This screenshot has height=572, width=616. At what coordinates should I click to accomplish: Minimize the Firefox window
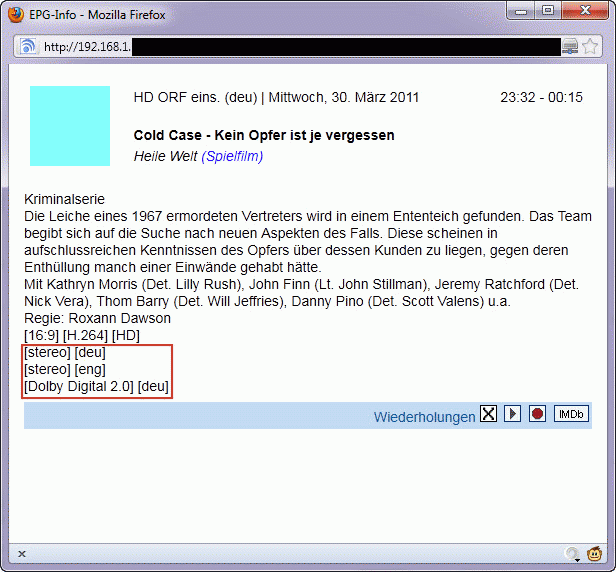click(521, 11)
